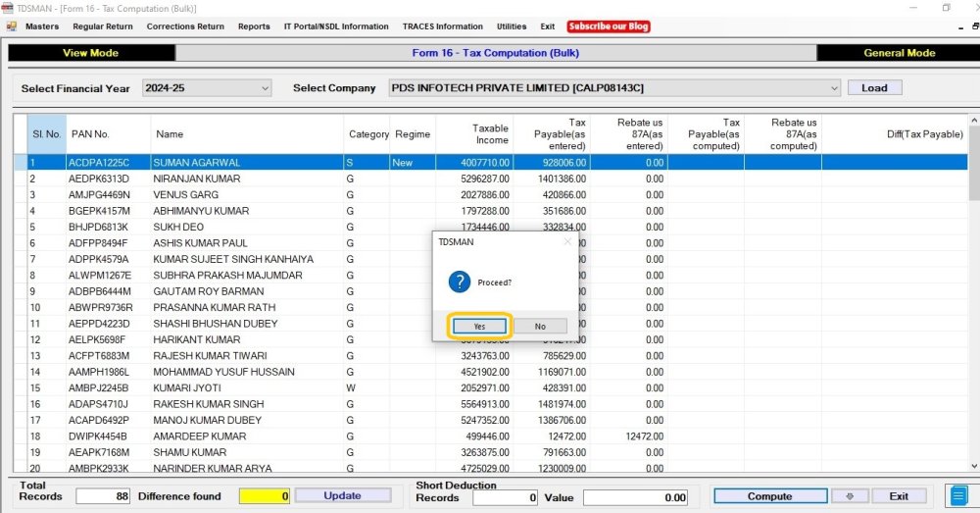Click the app icon left of Masters menu

(11, 26)
